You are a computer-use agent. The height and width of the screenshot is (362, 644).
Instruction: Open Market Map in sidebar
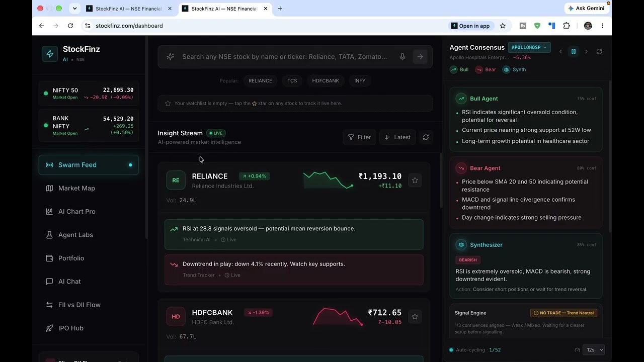(89, 188)
